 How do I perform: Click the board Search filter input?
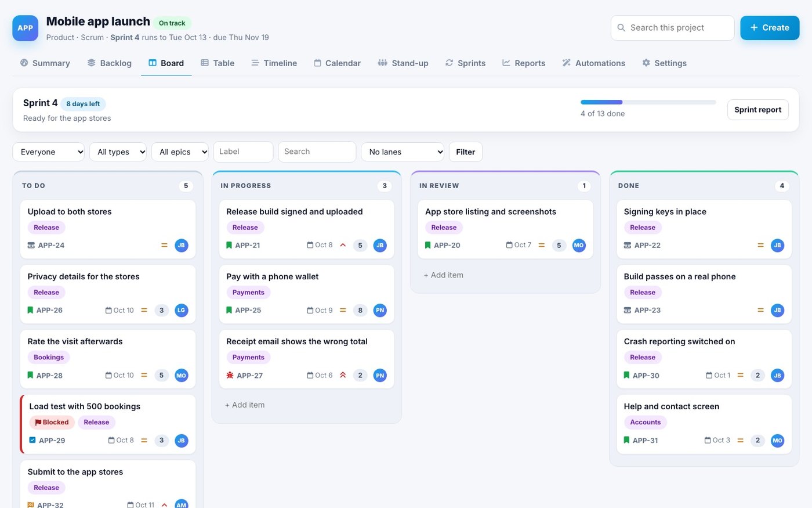tap(317, 152)
